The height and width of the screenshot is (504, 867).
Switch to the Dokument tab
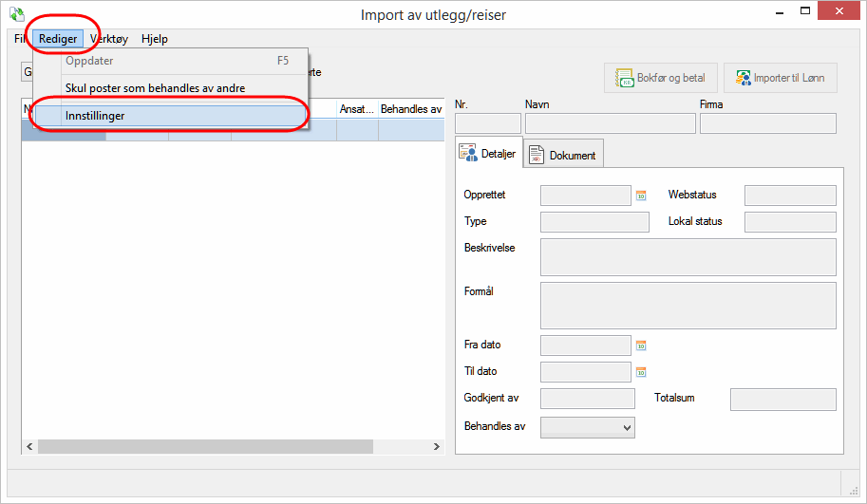(563, 155)
